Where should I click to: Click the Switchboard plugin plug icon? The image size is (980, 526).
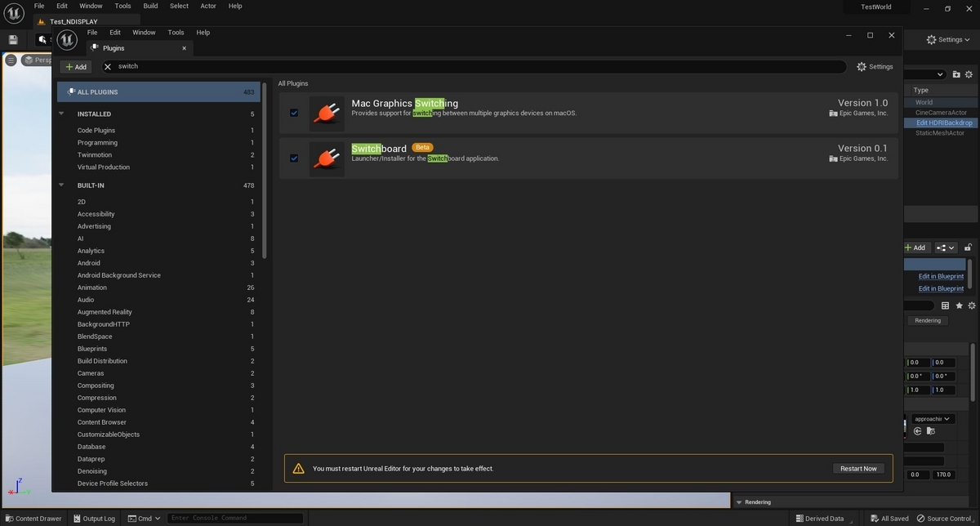pyautogui.click(x=327, y=158)
